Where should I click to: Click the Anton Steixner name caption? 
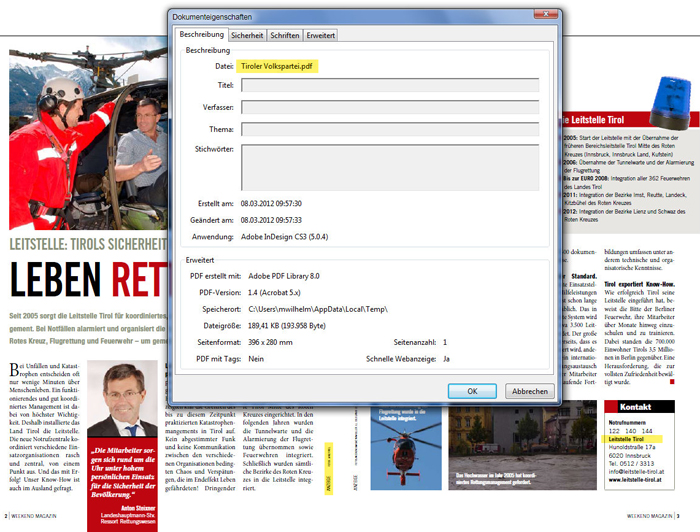138,508
